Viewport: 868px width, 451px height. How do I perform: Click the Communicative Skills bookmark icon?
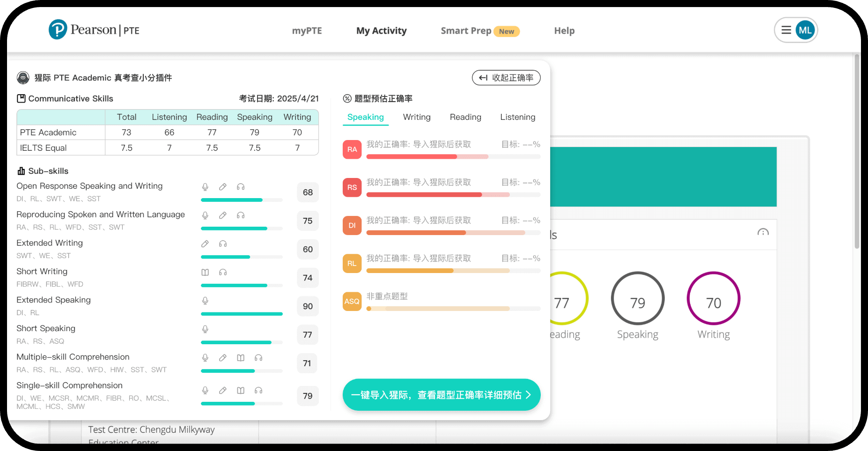(x=21, y=98)
